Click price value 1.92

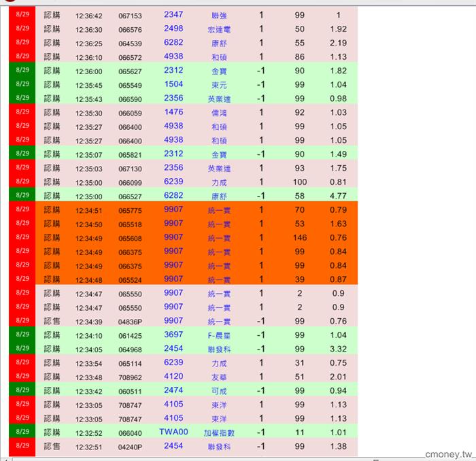tap(338, 29)
